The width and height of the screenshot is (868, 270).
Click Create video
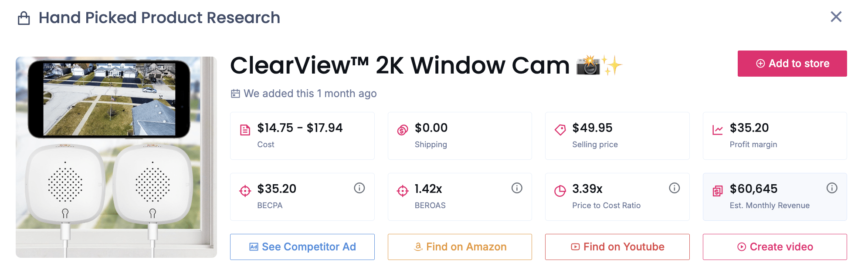click(x=775, y=246)
